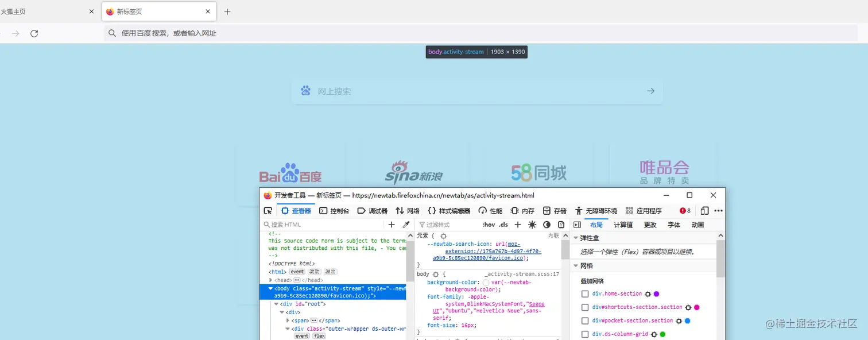
Task: Collapse the body activity-stream node
Action: [x=270, y=288]
